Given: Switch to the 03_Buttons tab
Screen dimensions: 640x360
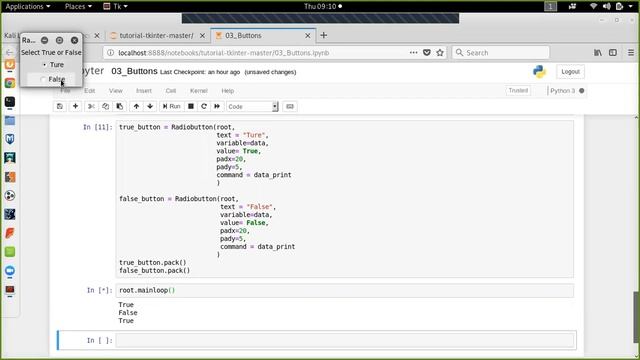Looking at the screenshot, I should [x=243, y=36].
